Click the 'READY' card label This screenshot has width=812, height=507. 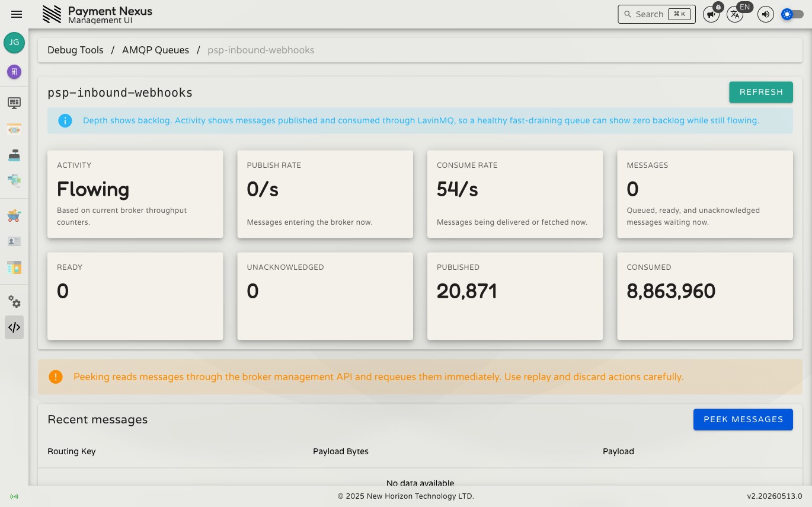coord(69,267)
